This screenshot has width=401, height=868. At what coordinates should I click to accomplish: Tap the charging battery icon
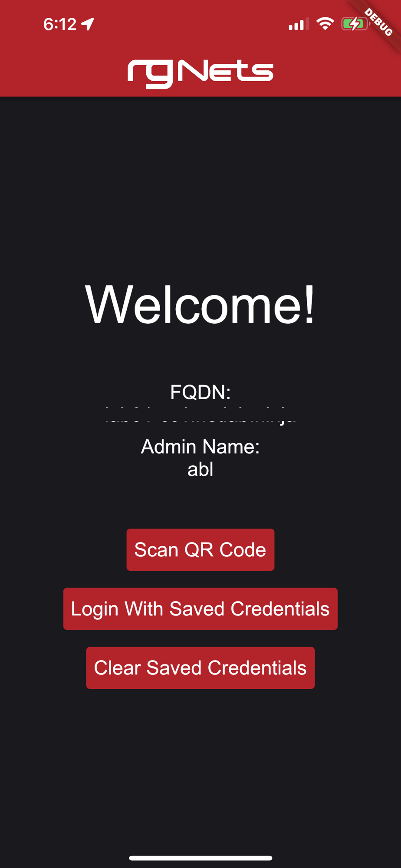355,23
